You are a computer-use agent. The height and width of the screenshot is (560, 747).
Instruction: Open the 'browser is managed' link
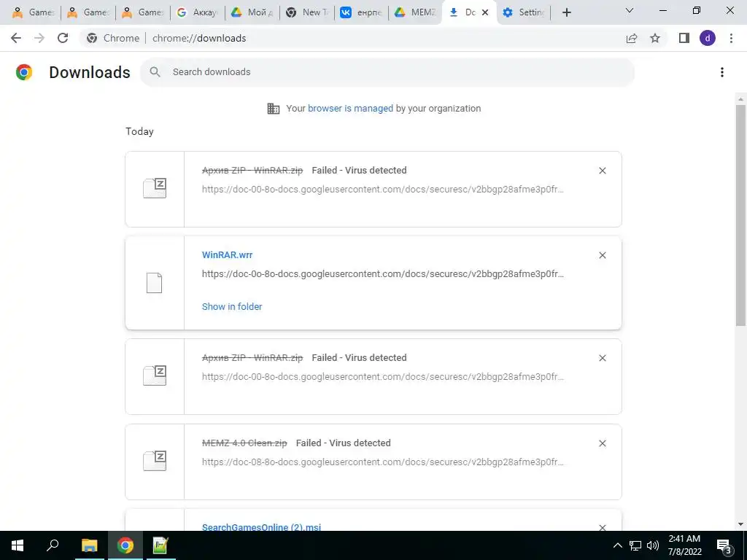coord(350,109)
